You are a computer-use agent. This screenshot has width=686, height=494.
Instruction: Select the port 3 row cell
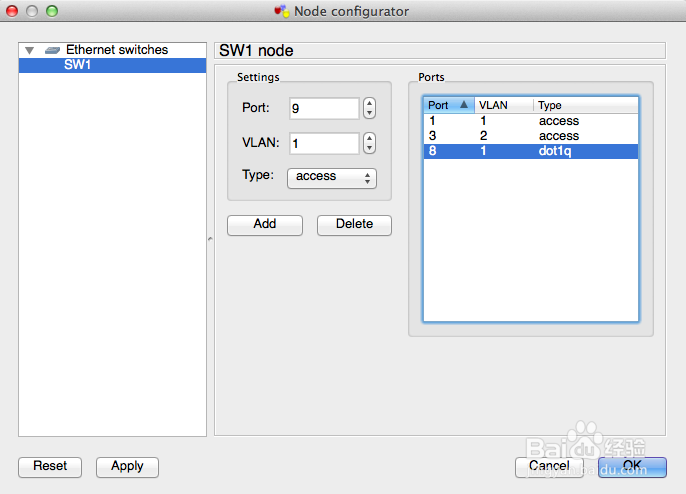click(x=432, y=136)
